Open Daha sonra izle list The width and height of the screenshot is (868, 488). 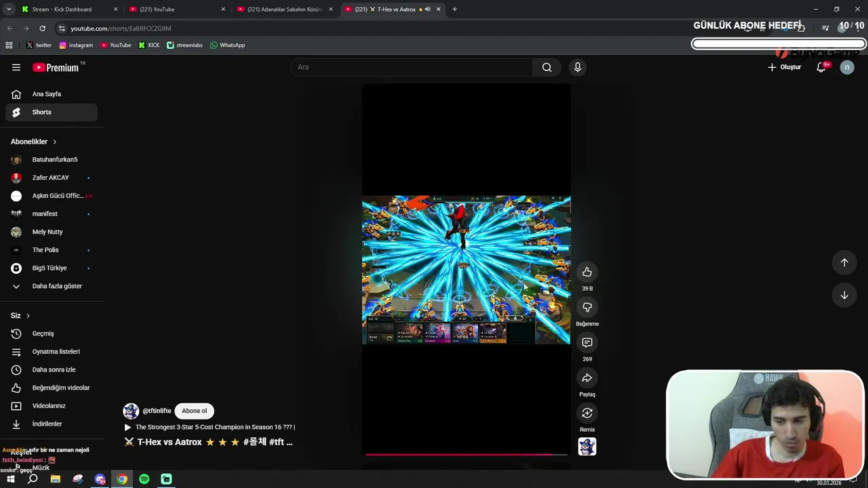[52, 369]
